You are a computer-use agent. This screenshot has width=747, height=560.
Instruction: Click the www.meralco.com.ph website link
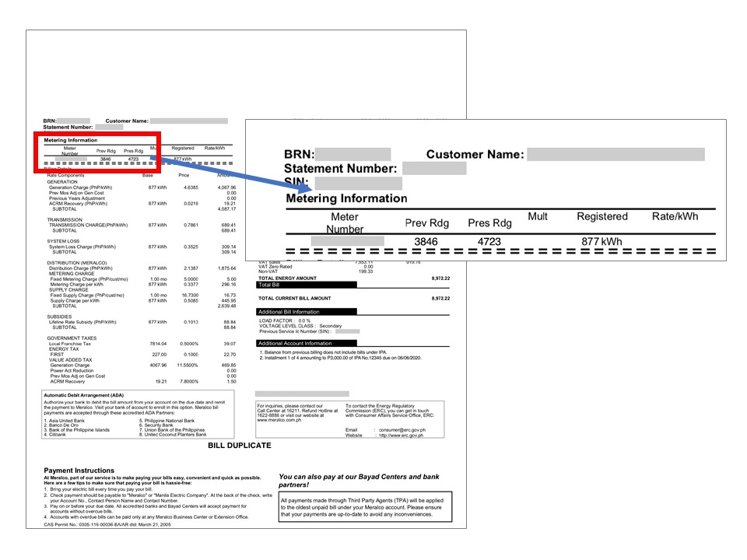[x=279, y=420]
